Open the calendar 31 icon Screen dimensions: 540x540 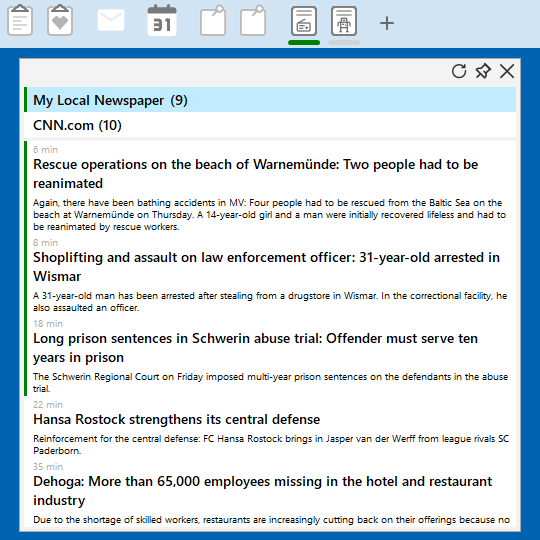coord(162,21)
